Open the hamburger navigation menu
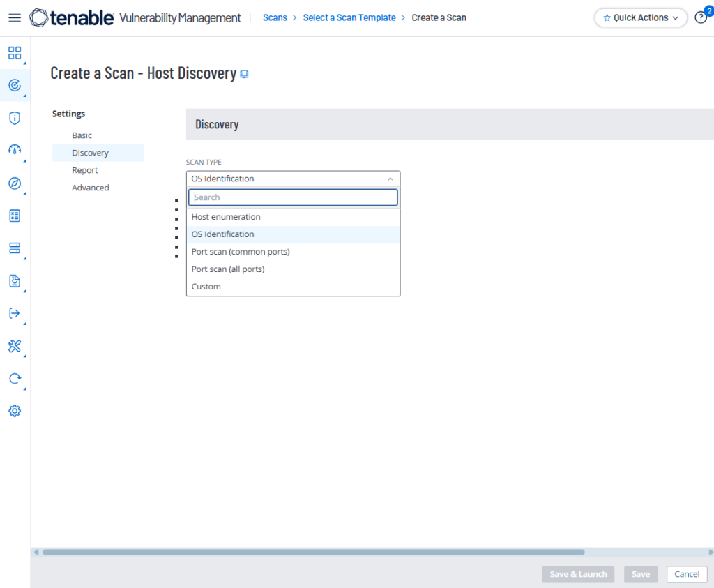This screenshot has width=714, height=588. (x=15, y=17)
